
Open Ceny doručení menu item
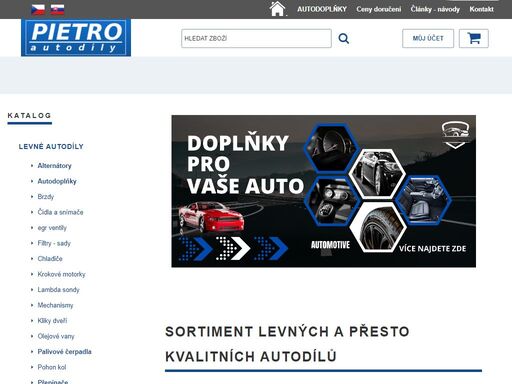pyautogui.click(x=379, y=9)
